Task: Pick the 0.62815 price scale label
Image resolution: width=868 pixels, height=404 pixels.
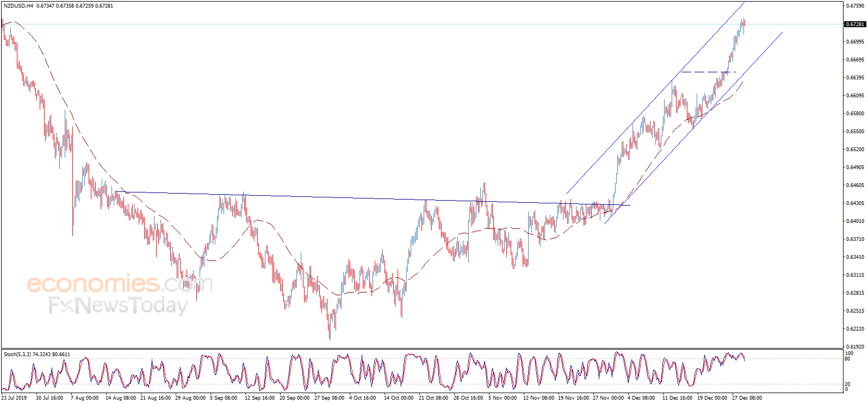Action: coord(855,293)
